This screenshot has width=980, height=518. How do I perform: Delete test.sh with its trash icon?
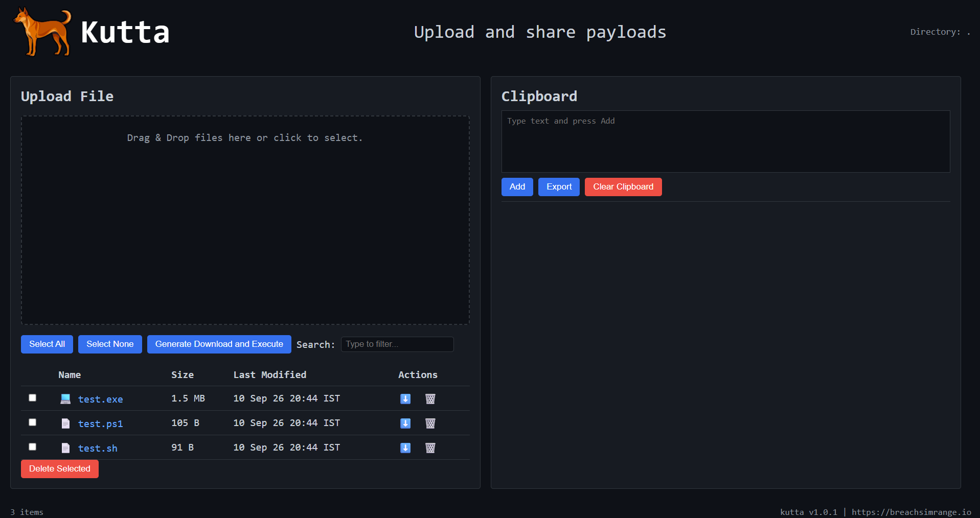430,448
